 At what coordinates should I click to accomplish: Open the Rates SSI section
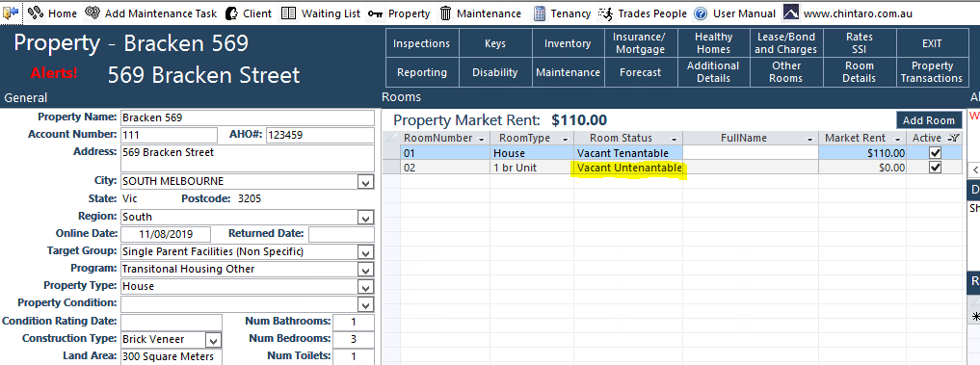(x=860, y=43)
